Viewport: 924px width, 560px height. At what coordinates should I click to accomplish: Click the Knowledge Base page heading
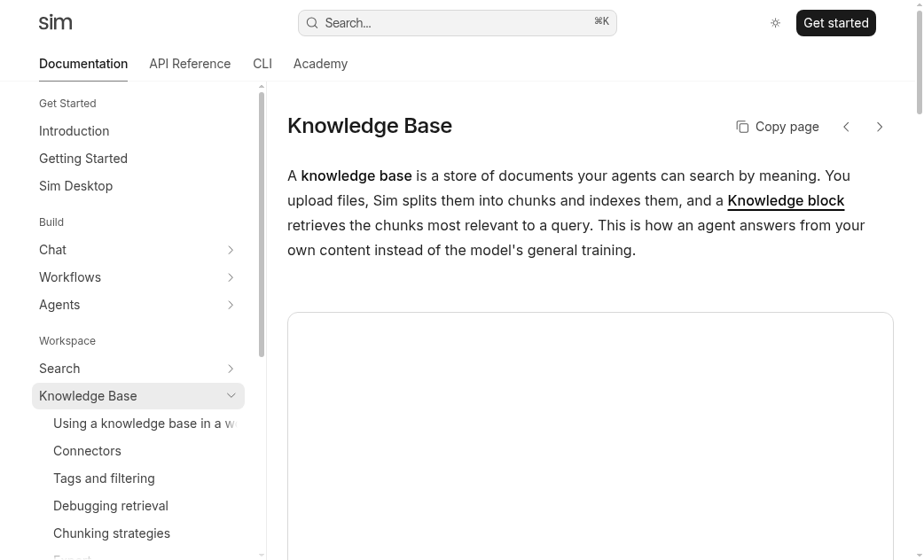[370, 126]
